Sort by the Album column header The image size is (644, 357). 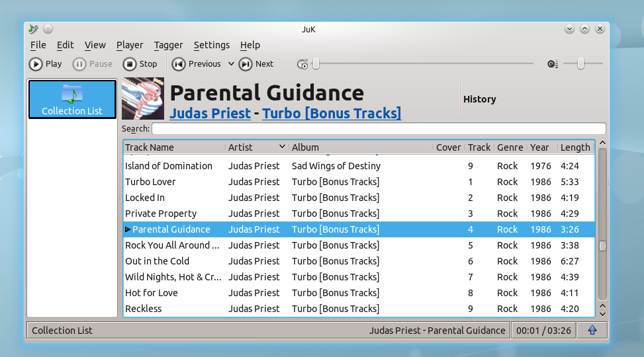click(x=361, y=147)
